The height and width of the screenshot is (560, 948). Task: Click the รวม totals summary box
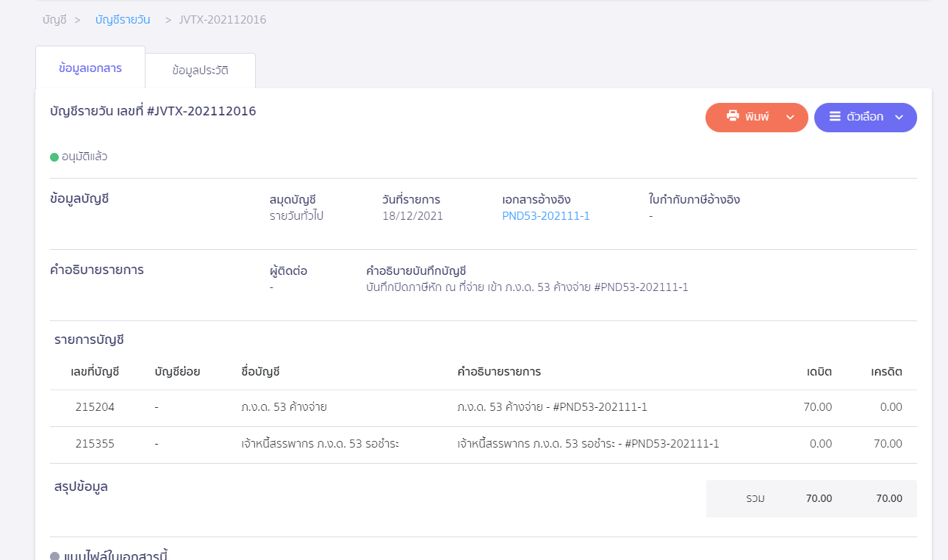pos(811,498)
